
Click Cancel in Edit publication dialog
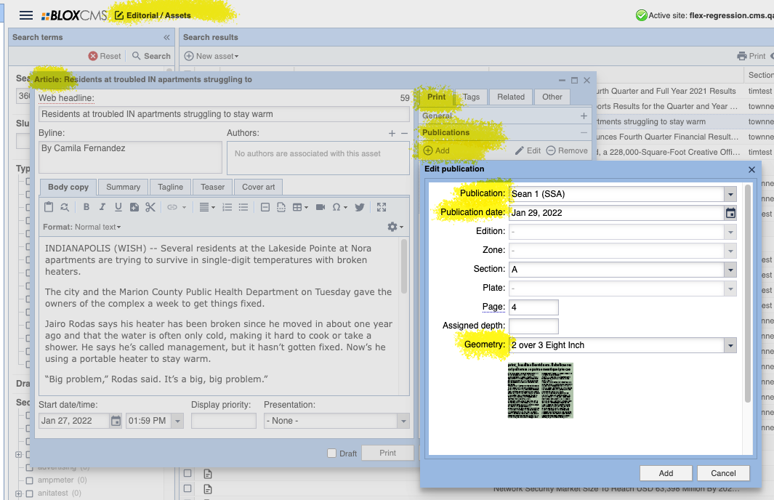[722, 473]
